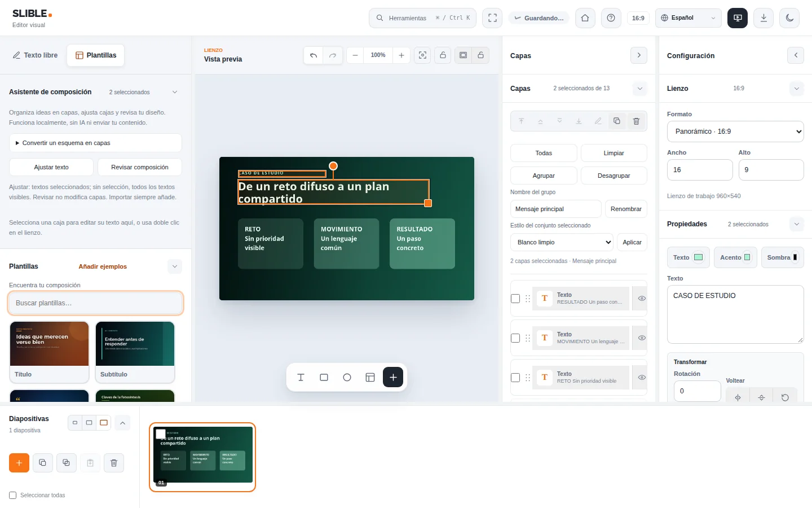The width and height of the screenshot is (812, 508).
Task: Click the Ajustar texto button
Action: tap(51, 167)
